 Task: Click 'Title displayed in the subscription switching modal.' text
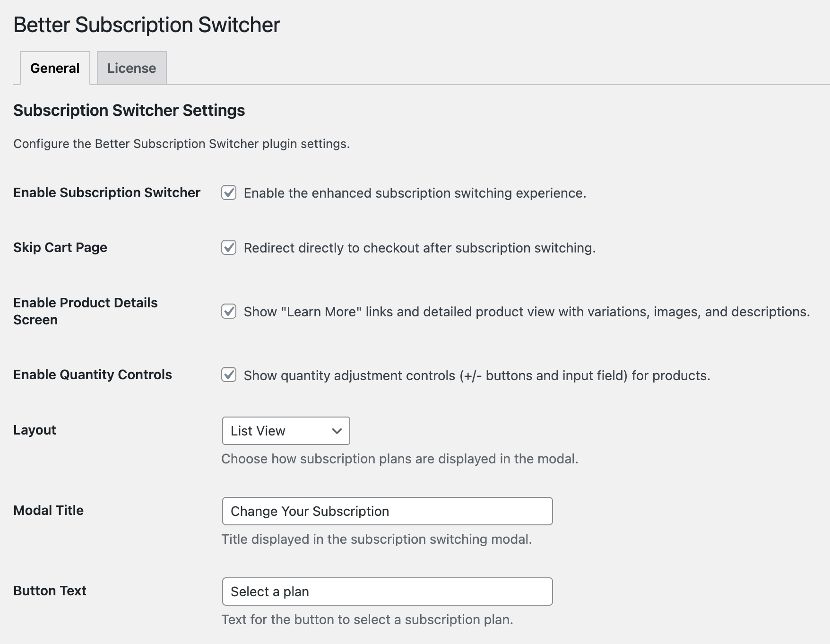click(377, 539)
